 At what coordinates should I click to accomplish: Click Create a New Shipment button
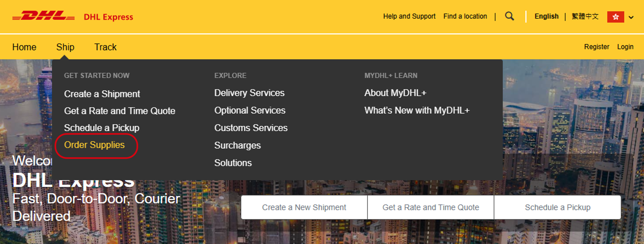(304, 207)
